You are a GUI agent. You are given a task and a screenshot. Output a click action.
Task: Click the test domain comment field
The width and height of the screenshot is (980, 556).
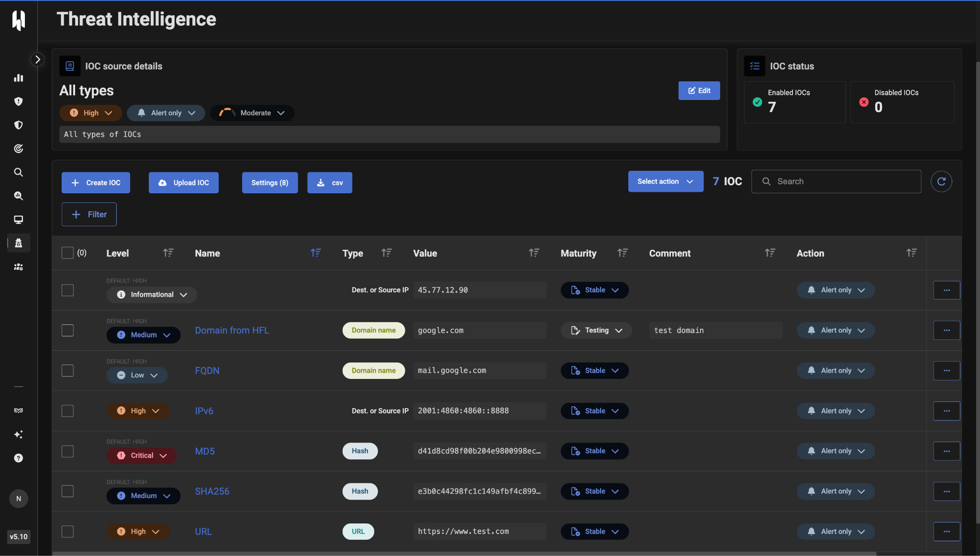[716, 330]
